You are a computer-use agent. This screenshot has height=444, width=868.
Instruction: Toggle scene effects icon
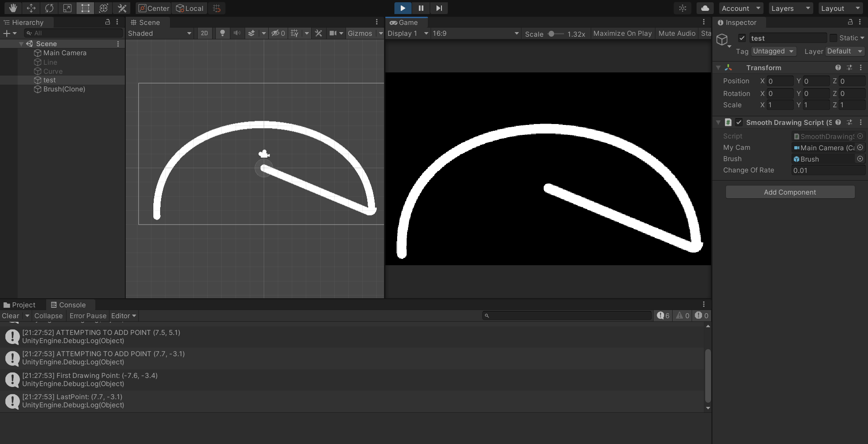pyautogui.click(x=251, y=33)
